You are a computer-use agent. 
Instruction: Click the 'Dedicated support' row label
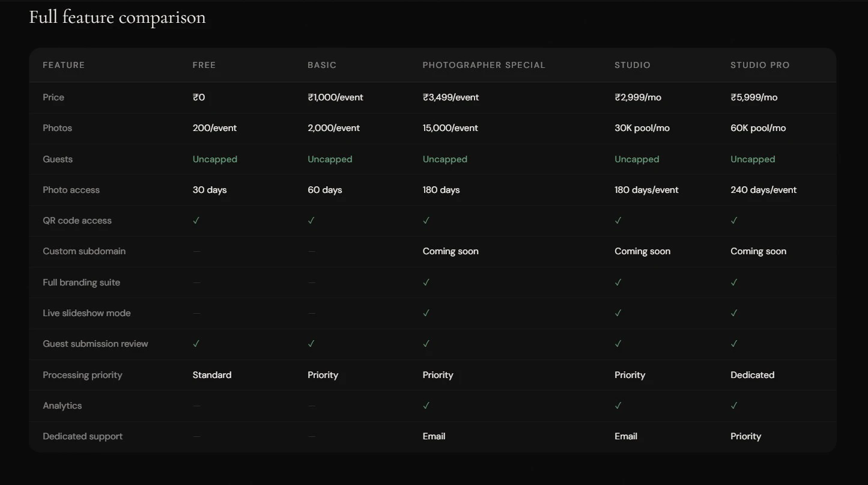click(x=83, y=436)
